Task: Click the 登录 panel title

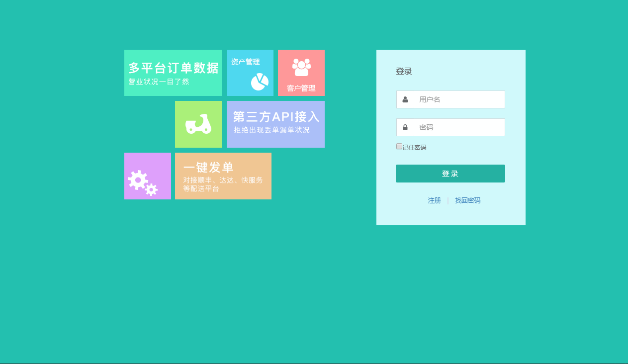Action: [404, 71]
